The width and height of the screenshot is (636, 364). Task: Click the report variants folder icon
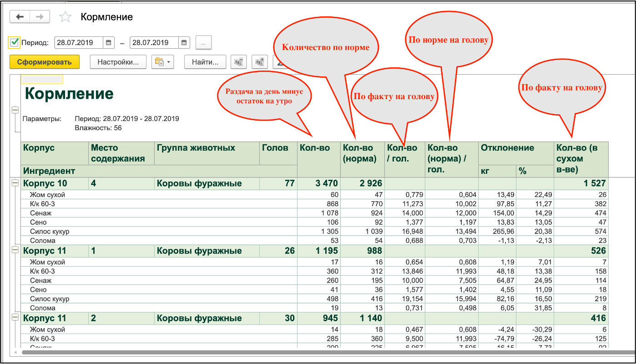coord(159,62)
